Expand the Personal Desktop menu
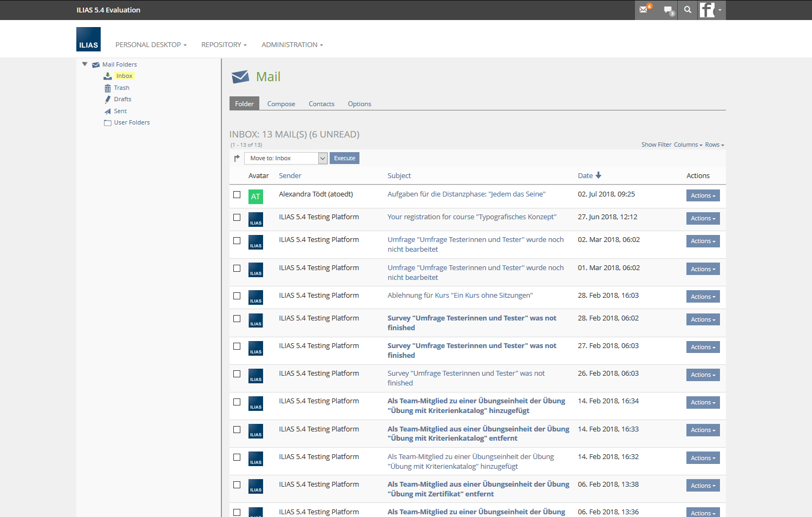 click(150, 45)
